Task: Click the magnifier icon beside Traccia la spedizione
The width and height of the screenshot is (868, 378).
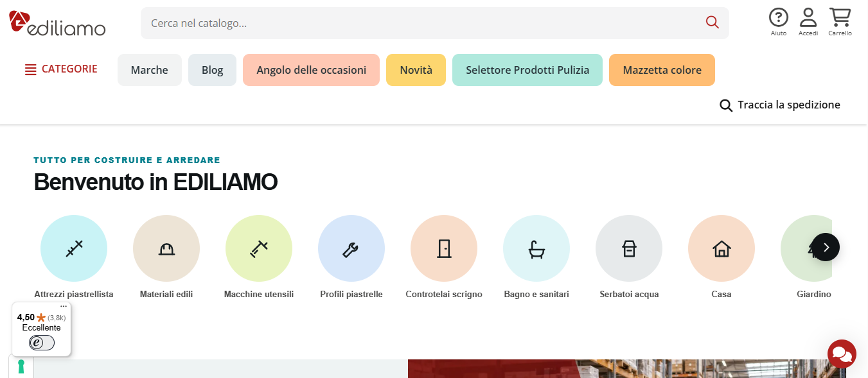Action: (x=726, y=105)
